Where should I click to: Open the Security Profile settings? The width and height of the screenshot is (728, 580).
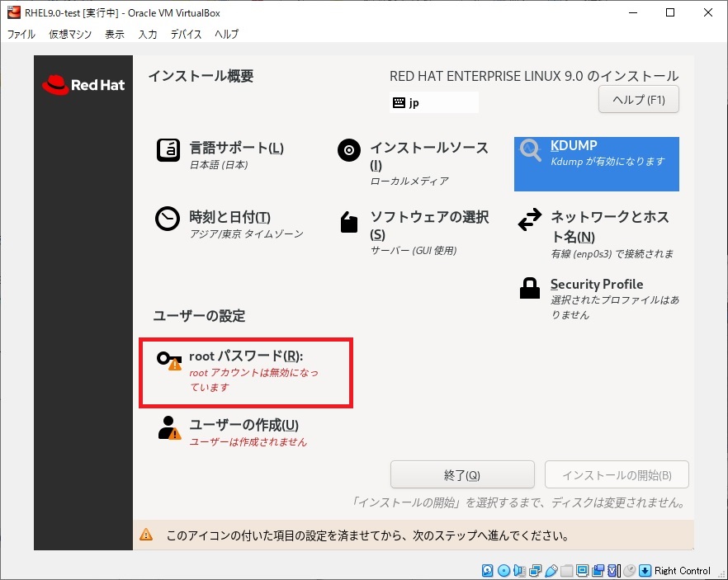click(x=597, y=284)
